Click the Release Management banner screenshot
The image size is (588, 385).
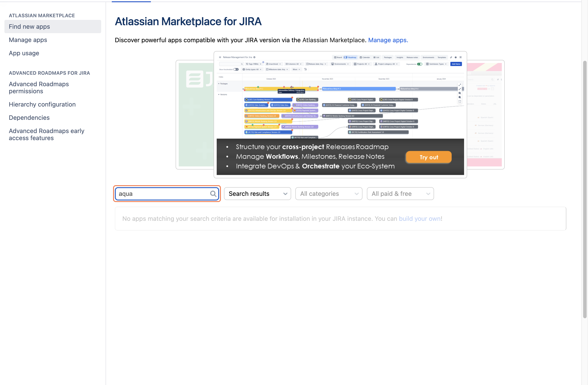click(340, 99)
